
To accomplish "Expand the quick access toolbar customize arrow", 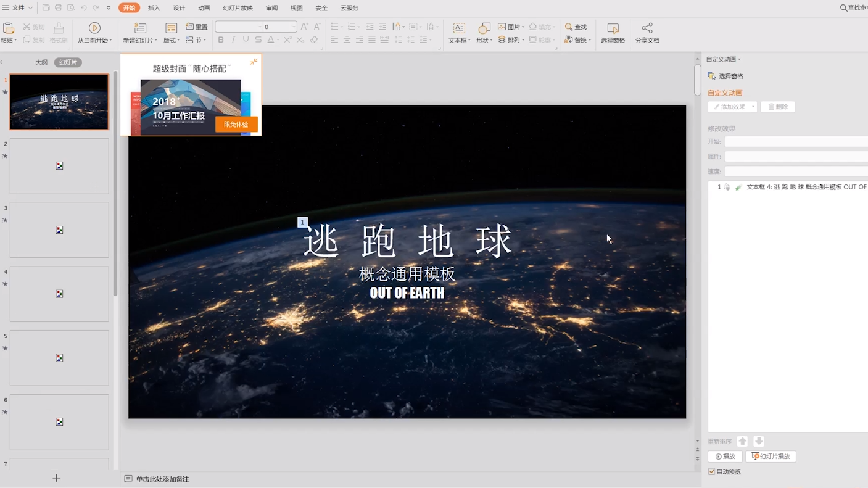I will [109, 8].
